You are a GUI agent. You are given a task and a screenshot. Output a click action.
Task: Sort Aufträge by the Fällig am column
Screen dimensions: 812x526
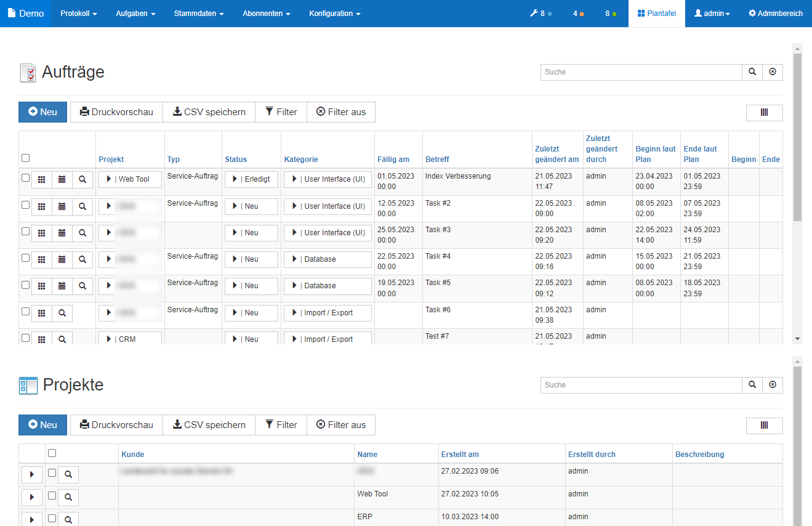coord(393,160)
